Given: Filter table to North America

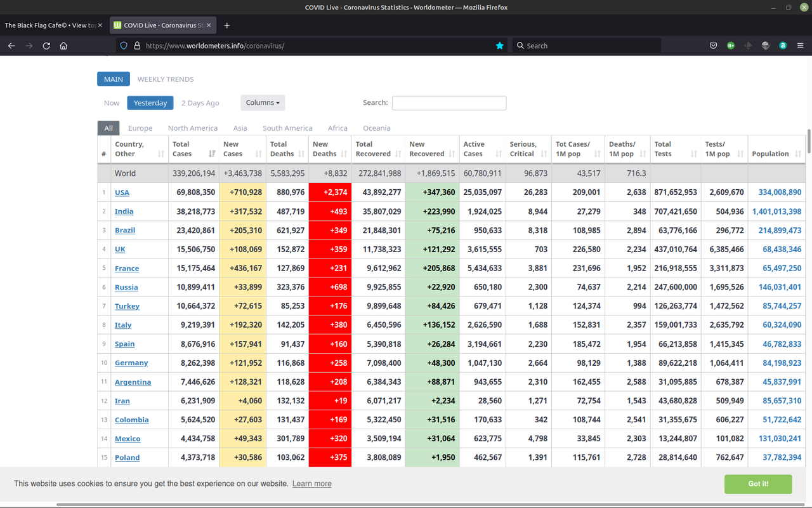Looking at the screenshot, I should tap(193, 128).
